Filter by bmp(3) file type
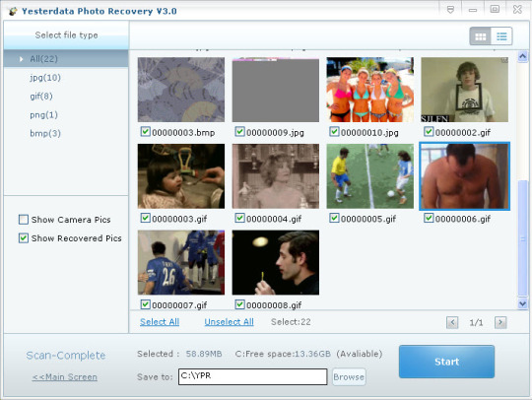The width and height of the screenshot is (532, 400). coord(45,133)
